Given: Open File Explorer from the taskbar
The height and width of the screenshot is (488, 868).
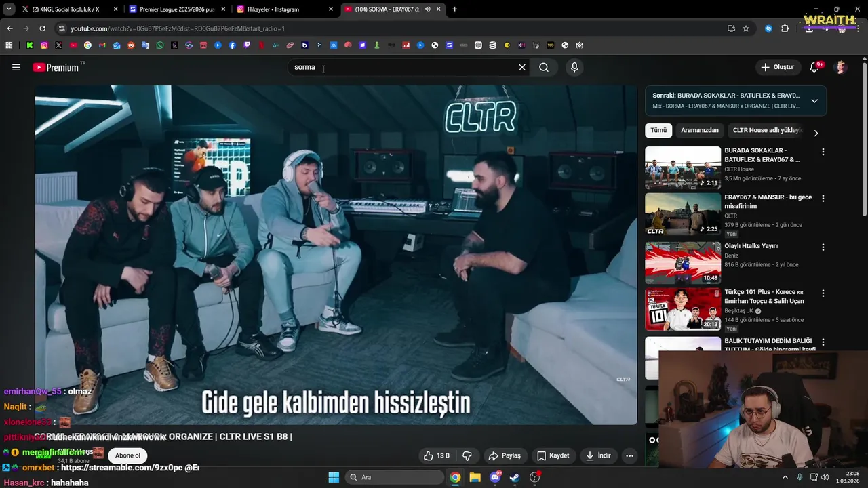Looking at the screenshot, I should click(475, 477).
